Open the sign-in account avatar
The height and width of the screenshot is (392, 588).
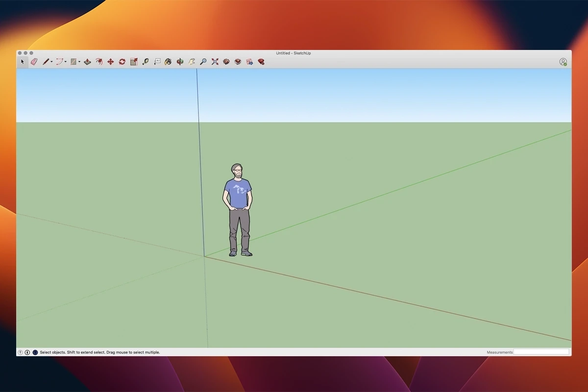coord(563,61)
